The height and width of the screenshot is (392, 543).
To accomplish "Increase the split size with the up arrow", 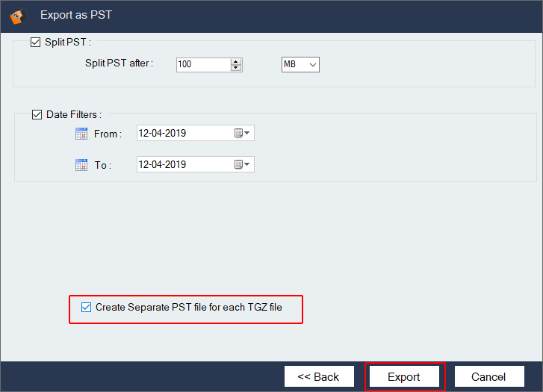I will click(236, 61).
